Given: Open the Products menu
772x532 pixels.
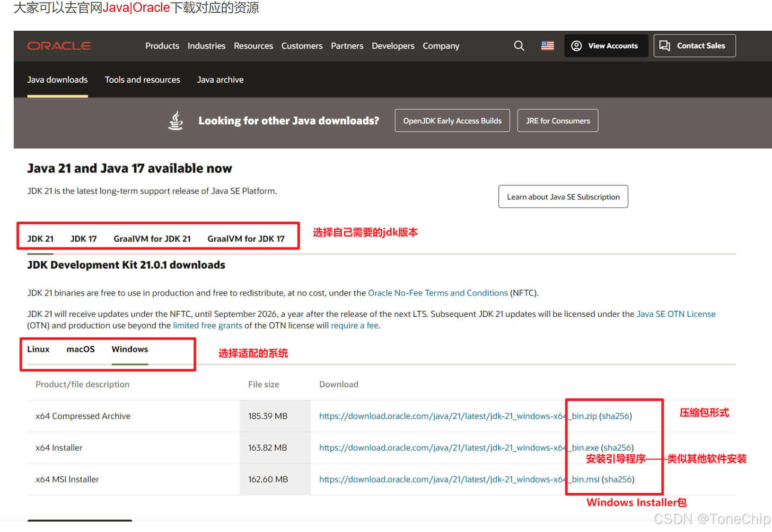Looking at the screenshot, I should tap(162, 46).
